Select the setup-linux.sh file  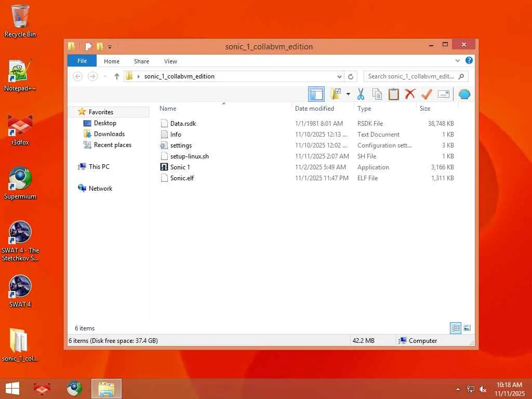point(189,156)
